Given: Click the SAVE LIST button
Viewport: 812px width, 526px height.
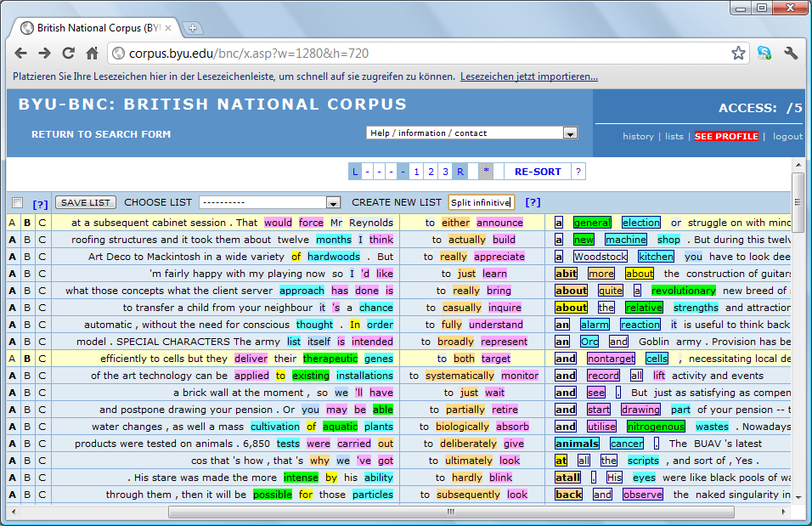Looking at the screenshot, I should coord(86,202).
